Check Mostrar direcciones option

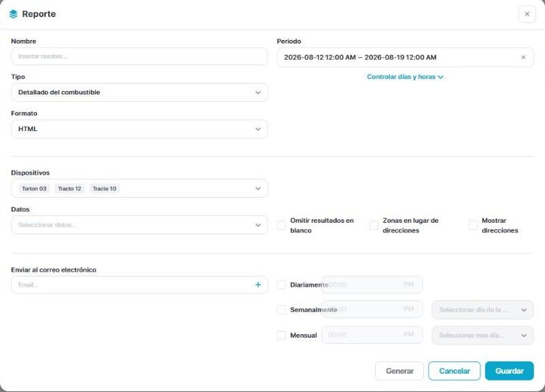point(473,225)
